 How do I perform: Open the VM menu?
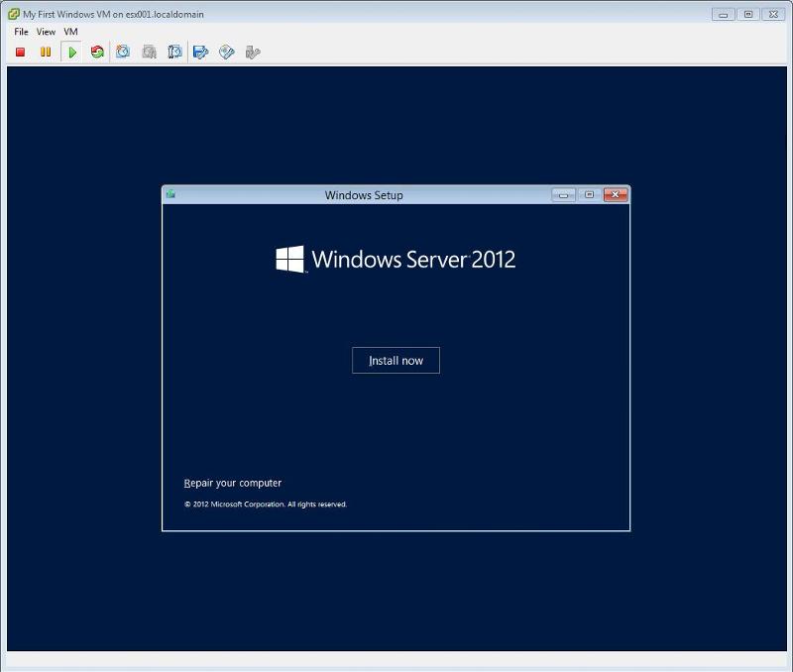pyautogui.click(x=70, y=32)
